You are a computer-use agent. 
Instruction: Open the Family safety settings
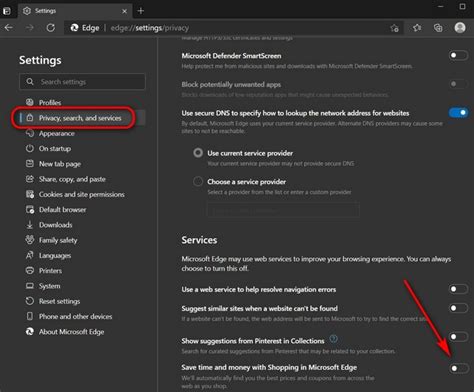(x=58, y=240)
